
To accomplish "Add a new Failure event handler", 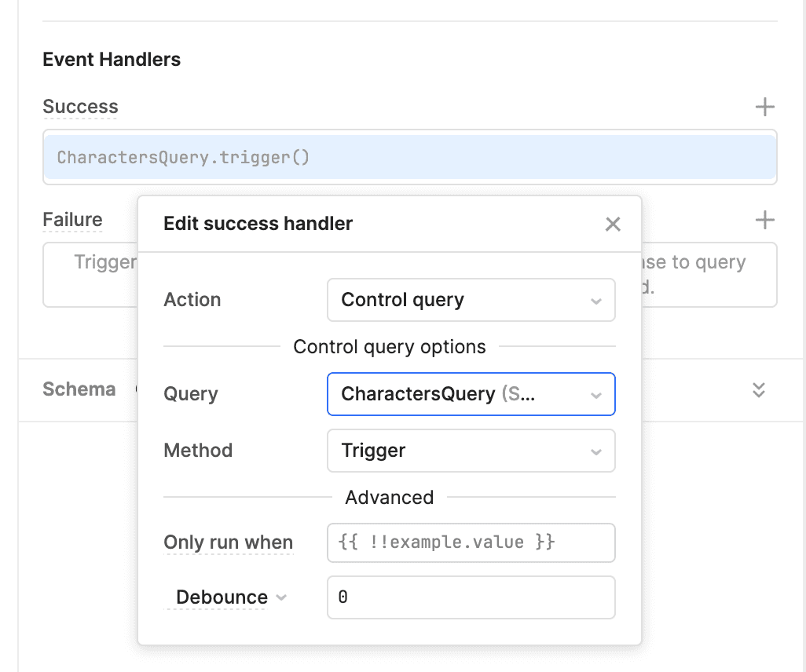I will pyautogui.click(x=764, y=220).
